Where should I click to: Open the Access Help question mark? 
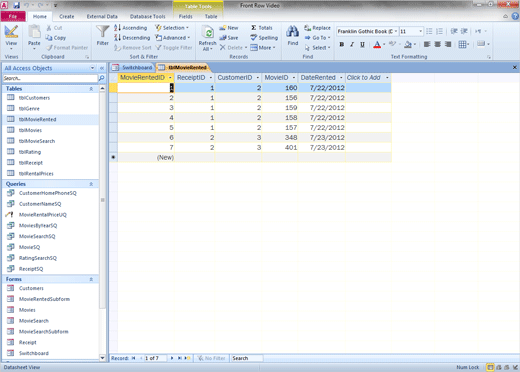click(x=515, y=16)
